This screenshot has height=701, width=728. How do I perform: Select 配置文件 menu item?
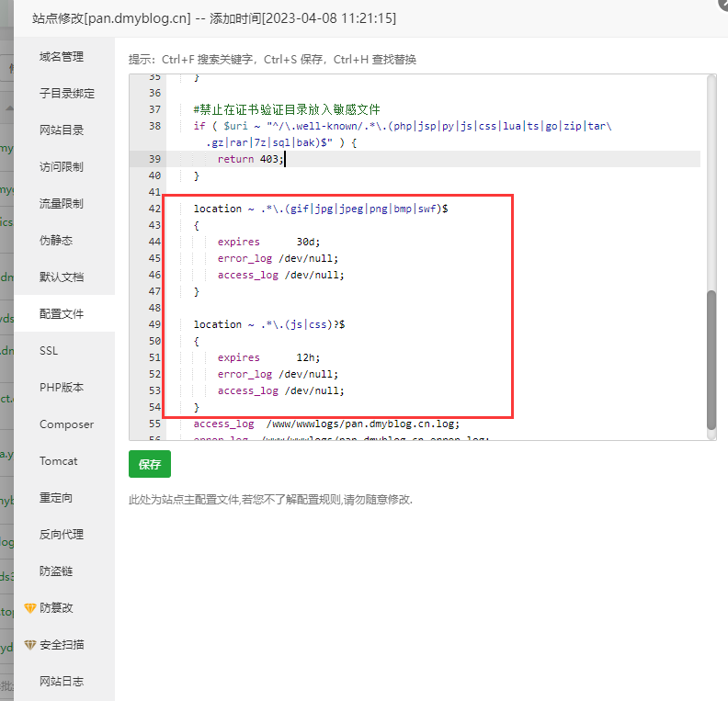[62, 313]
